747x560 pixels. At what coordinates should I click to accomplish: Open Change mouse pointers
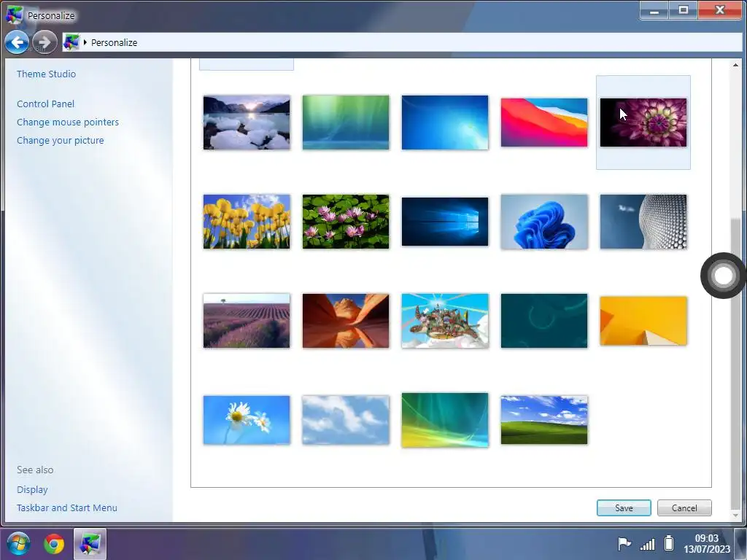click(68, 122)
